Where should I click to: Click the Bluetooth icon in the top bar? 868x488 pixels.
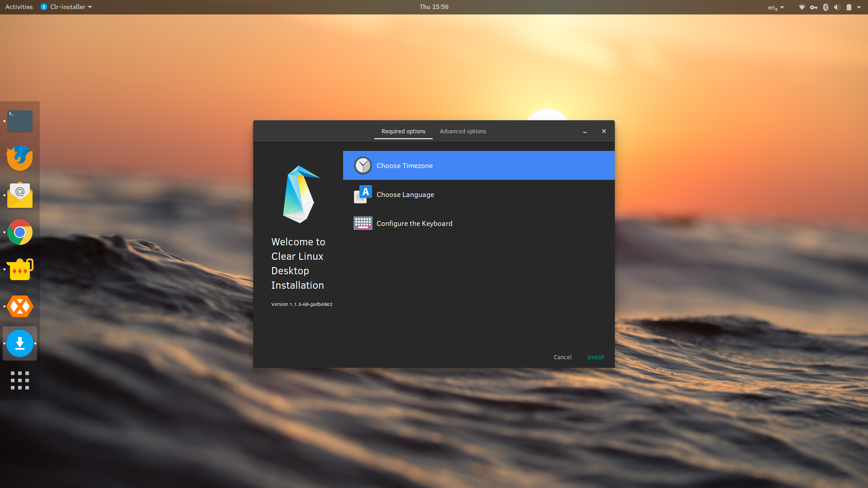click(x=826, y=7)
